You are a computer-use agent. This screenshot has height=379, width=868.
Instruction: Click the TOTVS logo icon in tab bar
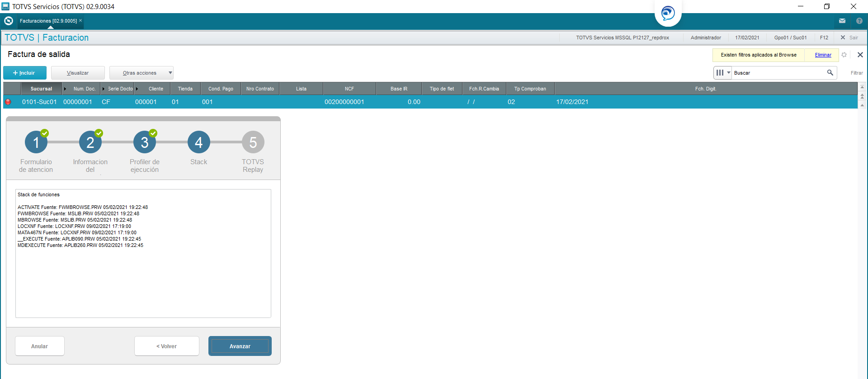pyautogui.click(x=9, y=21)
